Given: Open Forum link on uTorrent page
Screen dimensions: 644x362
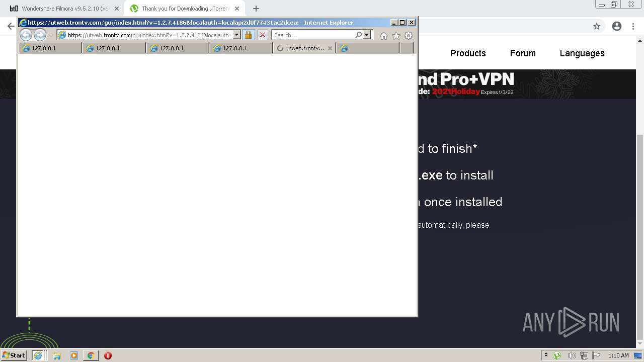Looking at the screenshot, I should coord(523,53).
